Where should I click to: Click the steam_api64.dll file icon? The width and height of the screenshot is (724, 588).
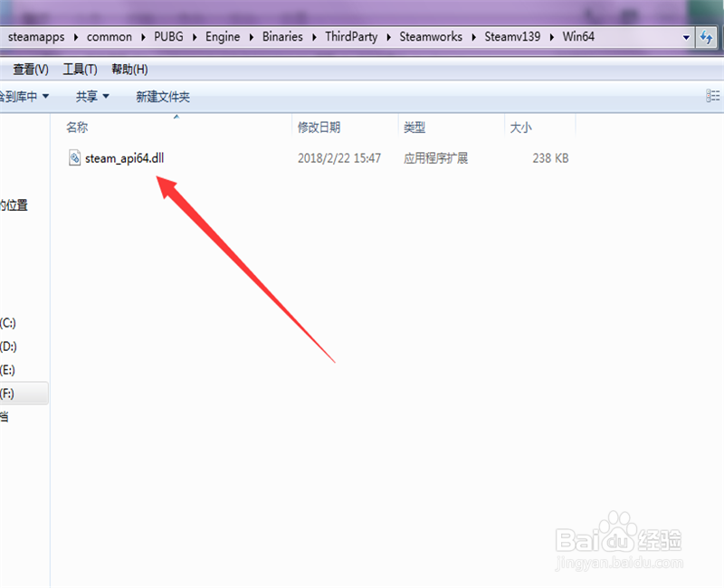[74, 157]
